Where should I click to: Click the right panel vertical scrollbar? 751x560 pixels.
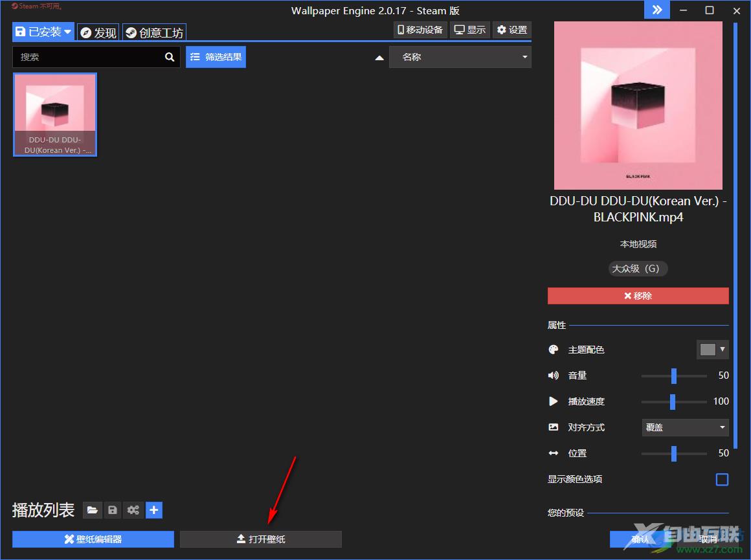735,235
